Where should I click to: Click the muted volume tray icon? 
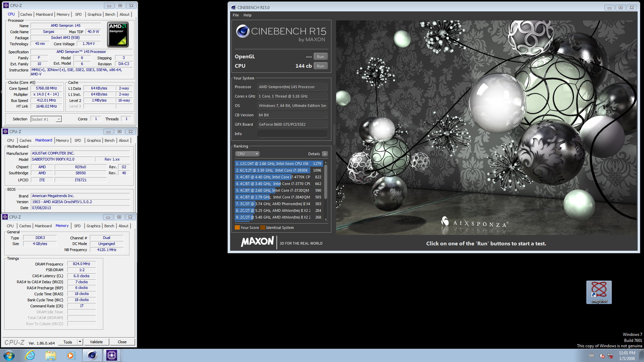click(602, 356)
